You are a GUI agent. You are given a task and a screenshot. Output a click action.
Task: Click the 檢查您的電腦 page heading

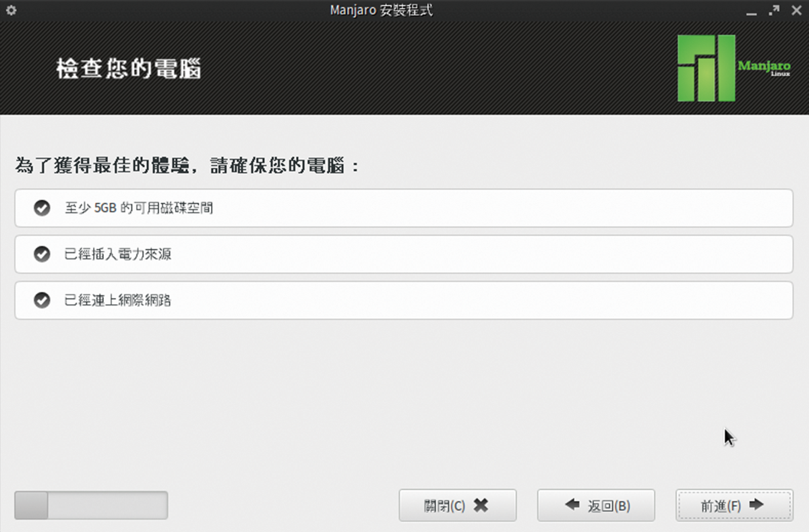click(129, 69)
